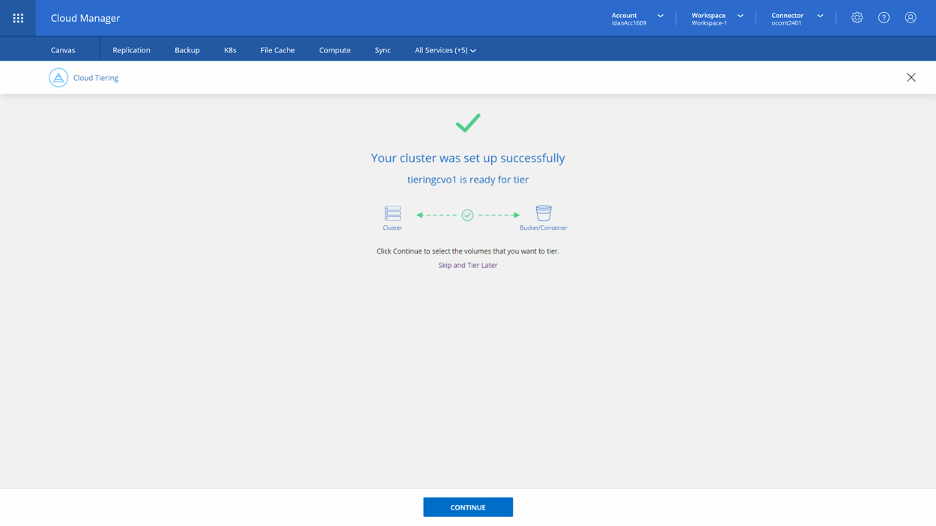Select the K8s tab
The width and height of the screenshot is (936, 526).
(x=230, y=50)
